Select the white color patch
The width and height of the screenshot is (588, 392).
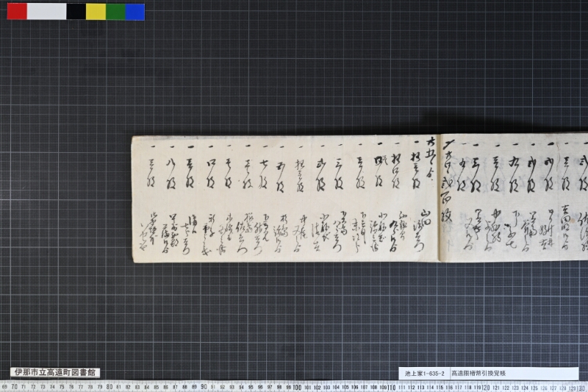pyautogui.click(x=47, y=11)
